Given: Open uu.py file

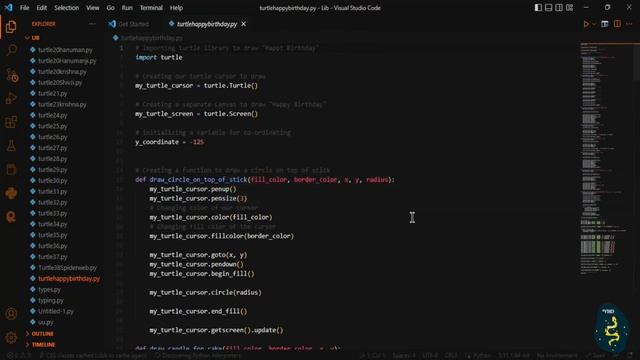Looking at the screenshot, I should [x=46, y=322].
